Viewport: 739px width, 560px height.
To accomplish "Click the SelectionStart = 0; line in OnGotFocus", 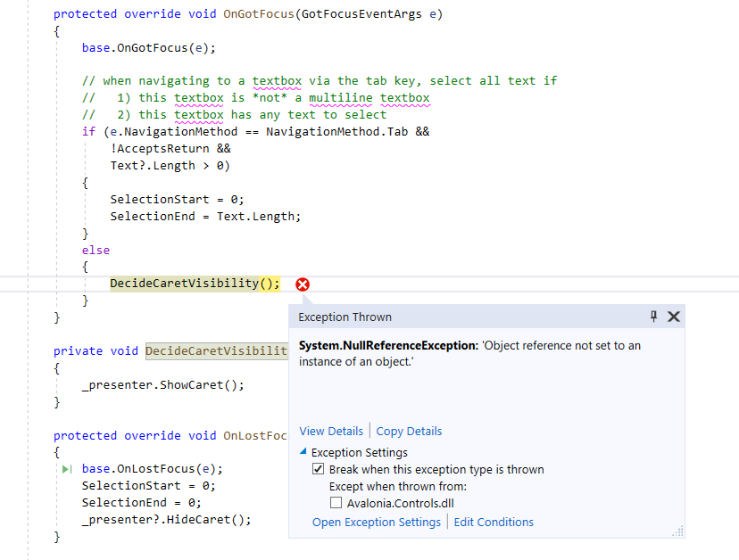I will pos(178,199).
